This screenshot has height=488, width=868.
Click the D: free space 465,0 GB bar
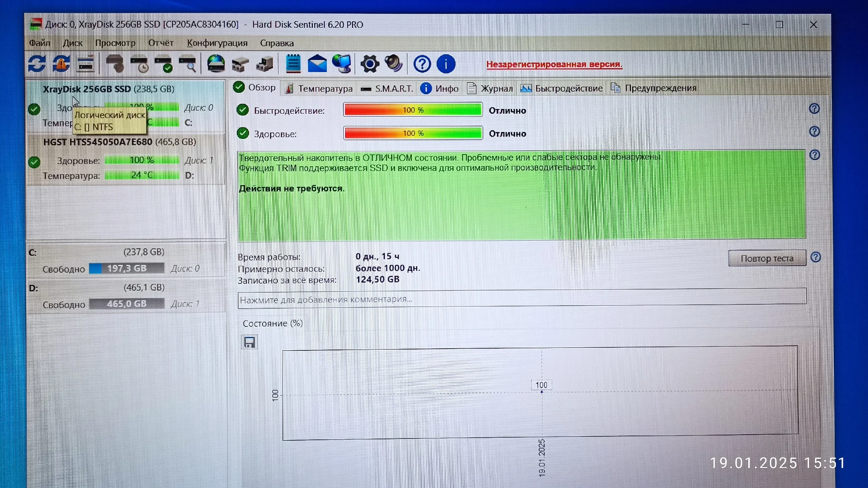127,304
